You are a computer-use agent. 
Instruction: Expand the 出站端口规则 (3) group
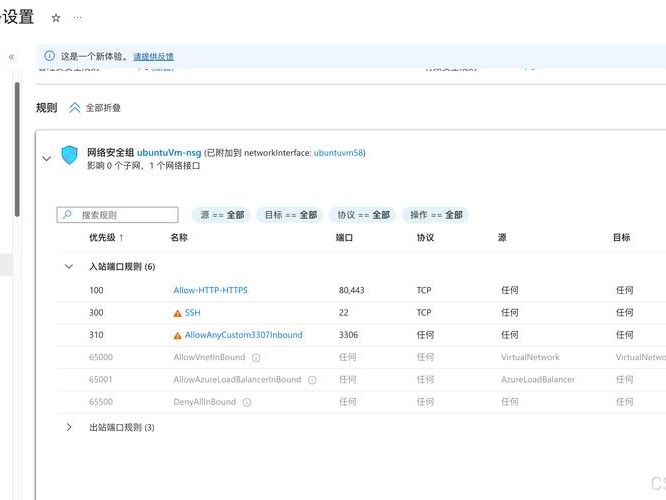pos(69,427)
